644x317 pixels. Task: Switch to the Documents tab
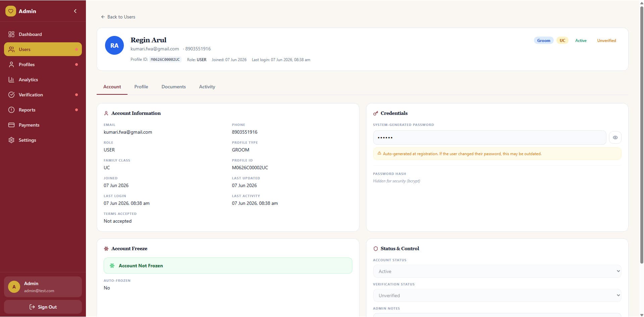[174, 87]
